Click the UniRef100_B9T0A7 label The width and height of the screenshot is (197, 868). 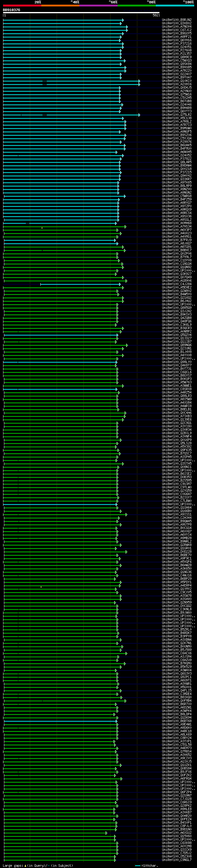[x=177, y=78]
